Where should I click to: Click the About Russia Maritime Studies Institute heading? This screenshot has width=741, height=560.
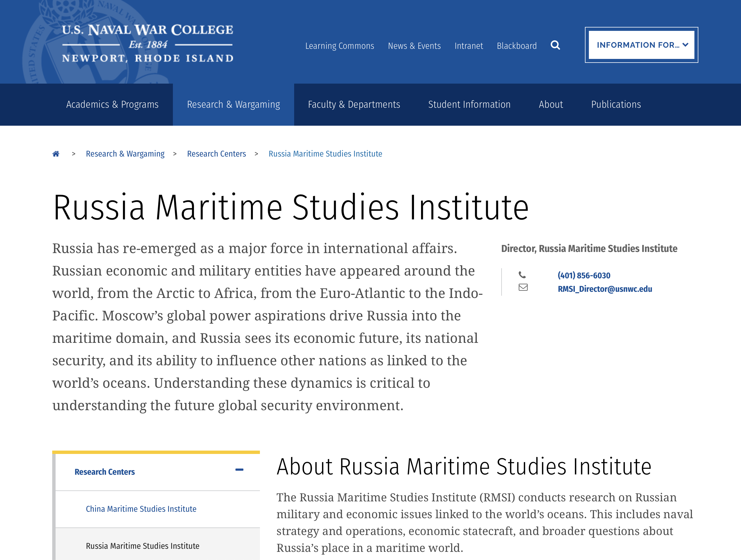click(464, 467)
